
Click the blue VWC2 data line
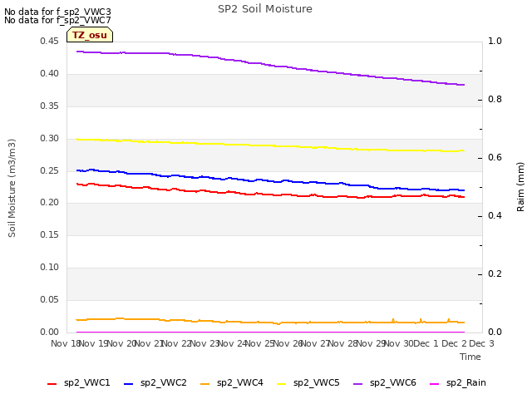pos(272,181)
